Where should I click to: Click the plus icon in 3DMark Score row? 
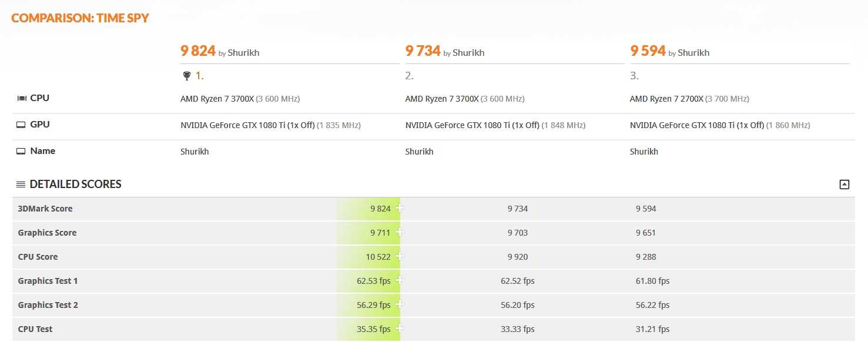point(400,208)
